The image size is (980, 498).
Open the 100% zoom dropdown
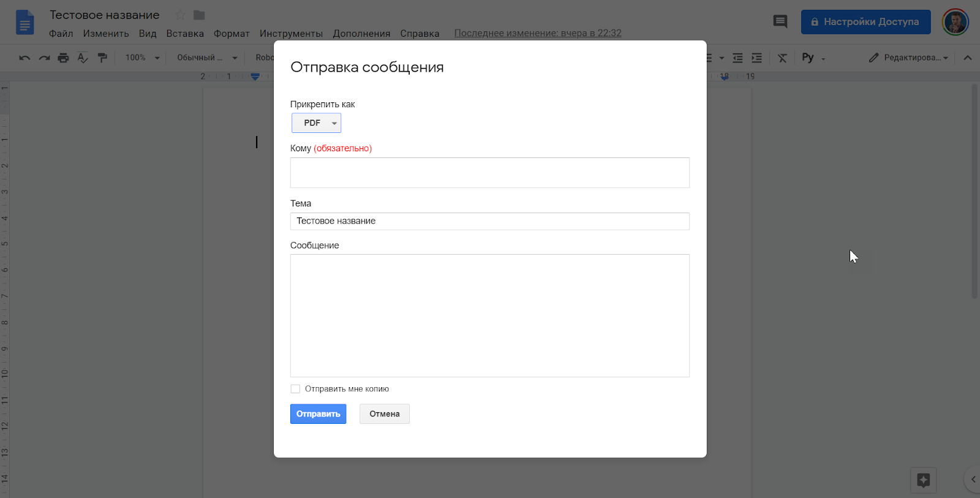(x=142, y=58)
